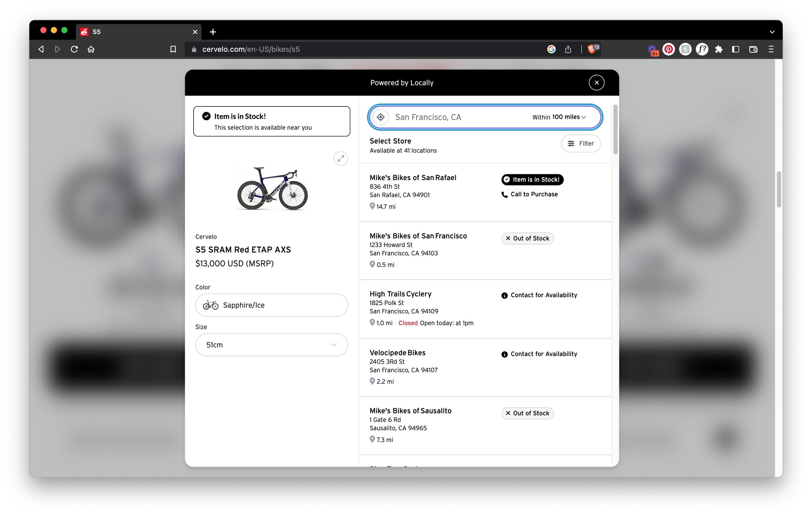Expand the tab list chevron in title bar
812x516 pixels.
[x=772, y=32]
